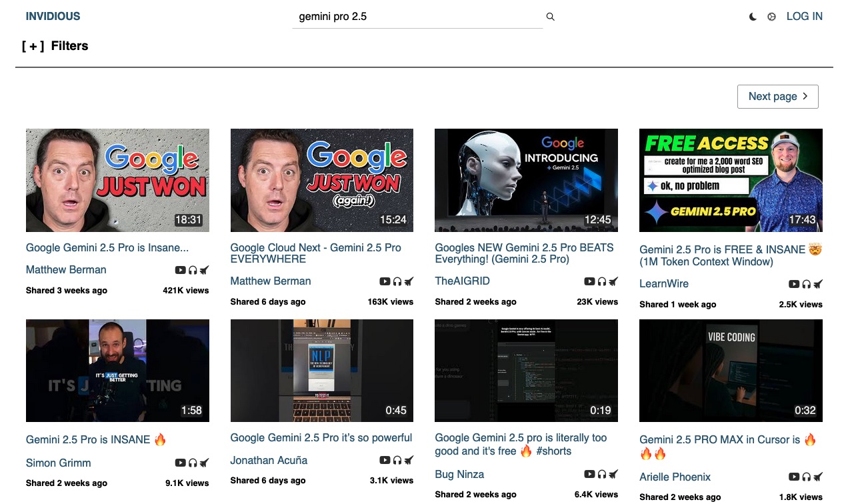Image resolution: width=852 pixels, height=504 pixels.
Task: Open Matthew Berman channel under 421K views video
Action: pyautogui.click(x=66, y=270)
